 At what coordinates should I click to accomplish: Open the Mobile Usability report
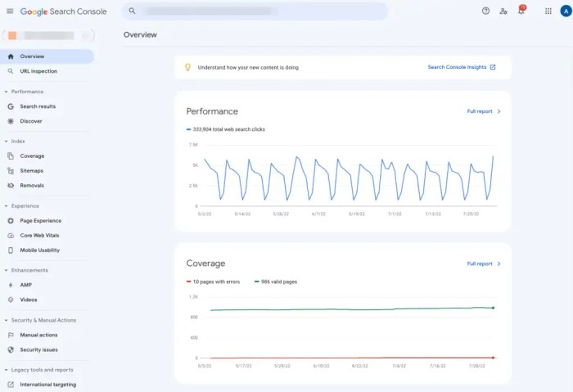point(40,250)
